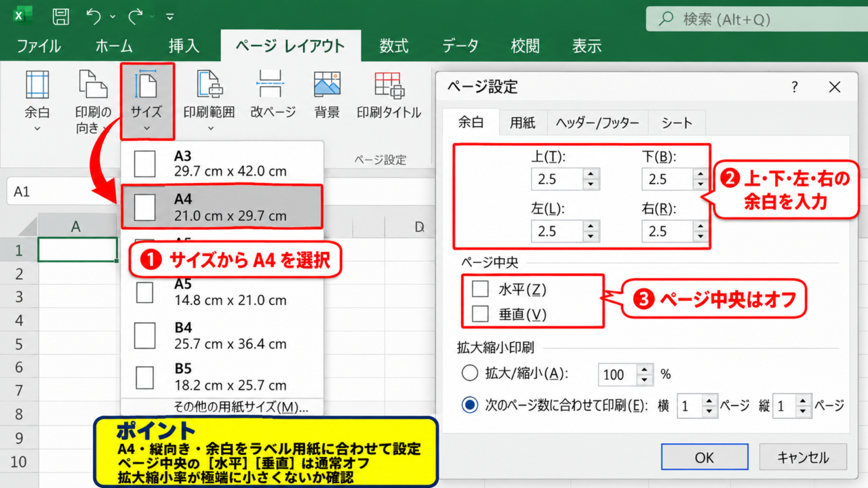Switch to 用紙 tab in page setup dialog
868x488 pixels.
point(523,123)
